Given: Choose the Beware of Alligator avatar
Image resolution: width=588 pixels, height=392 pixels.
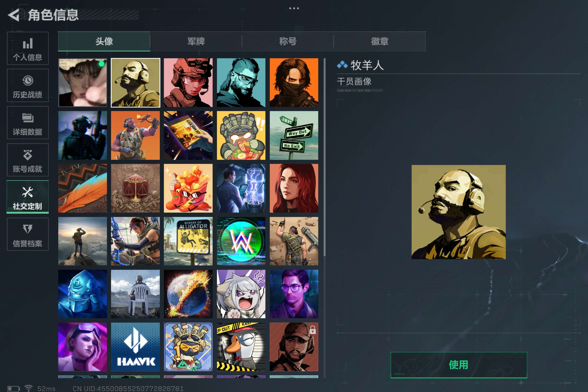Looking at the screenshot, I should (x=188, y=241).
